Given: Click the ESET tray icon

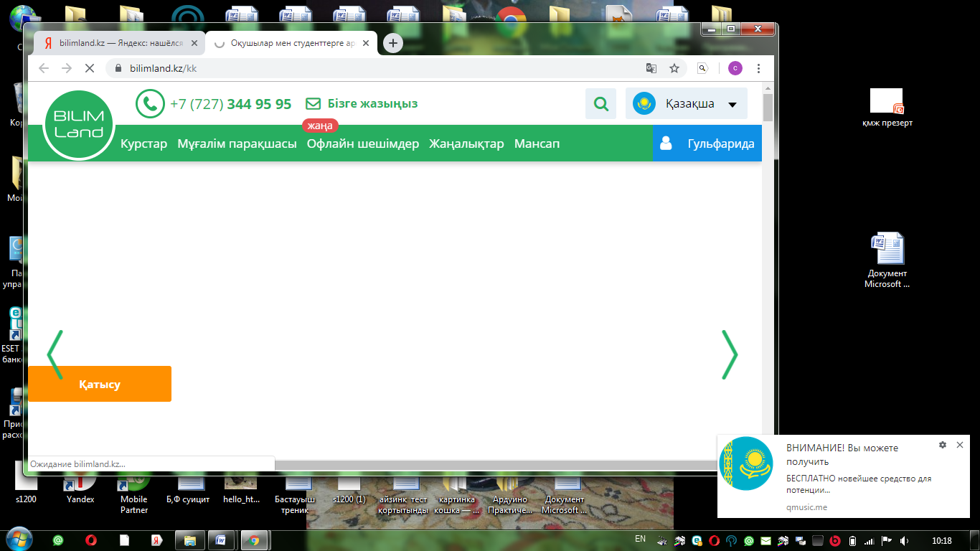Looking at the screenshot, I should (696, 540).
